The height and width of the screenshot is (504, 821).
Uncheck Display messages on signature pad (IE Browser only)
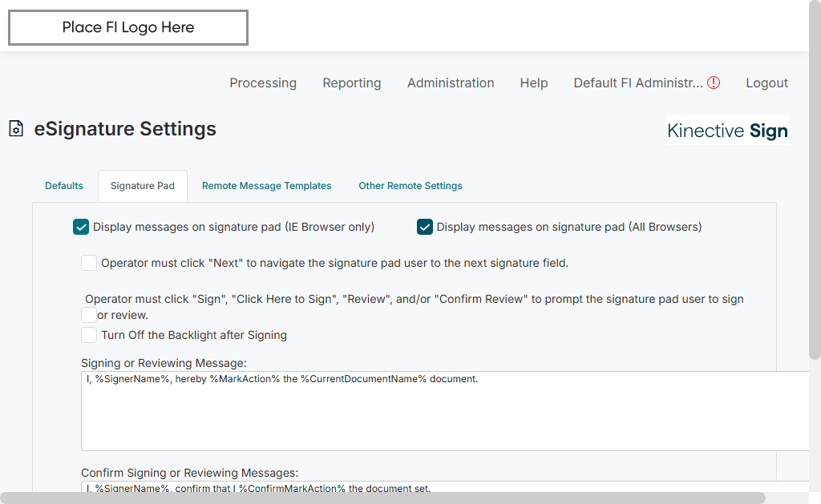(81, 227)
